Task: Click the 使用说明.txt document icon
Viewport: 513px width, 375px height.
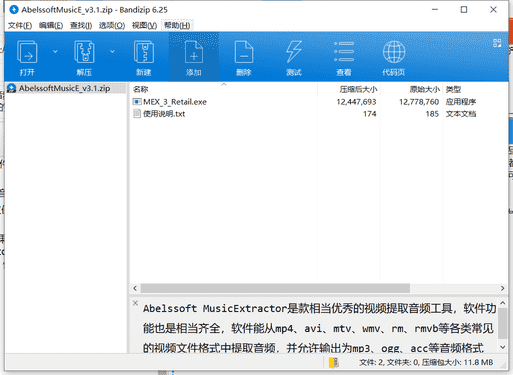Action: pyautogui.click(x=137, y=114)
